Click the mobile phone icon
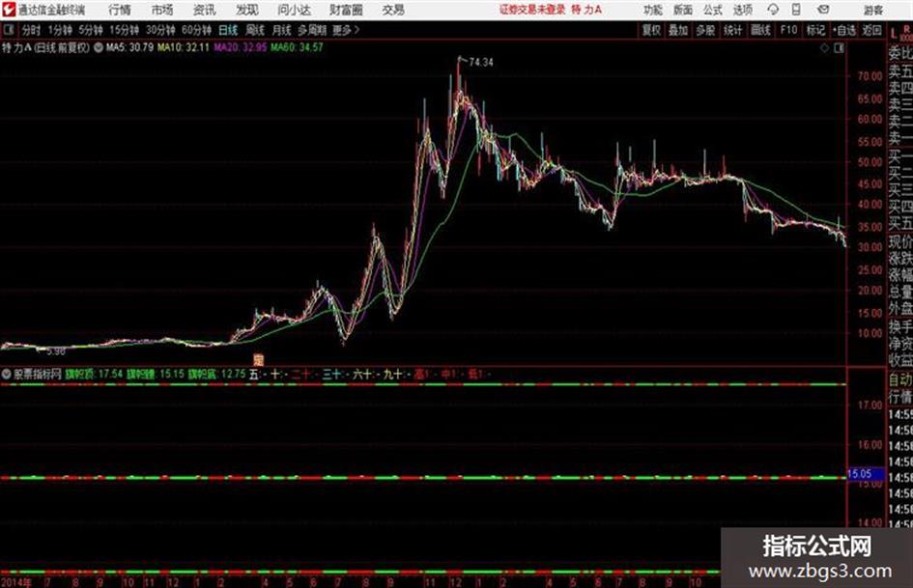 click(796, 10)
